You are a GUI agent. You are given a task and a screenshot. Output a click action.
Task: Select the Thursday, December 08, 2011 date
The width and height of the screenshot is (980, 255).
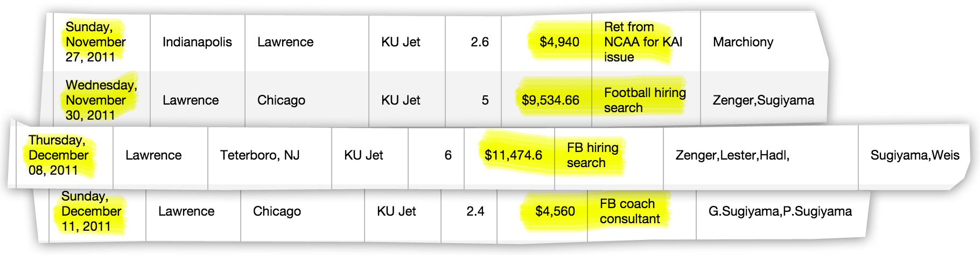pos(58,155)
